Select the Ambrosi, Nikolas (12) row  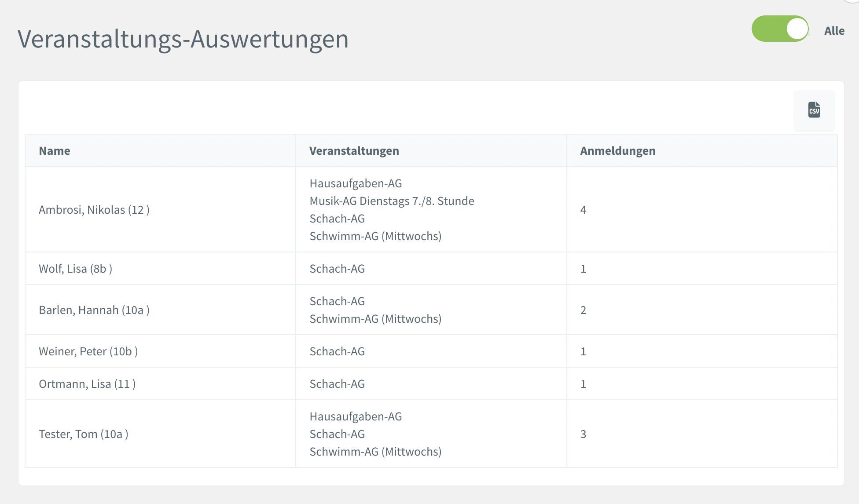(94, 210)
